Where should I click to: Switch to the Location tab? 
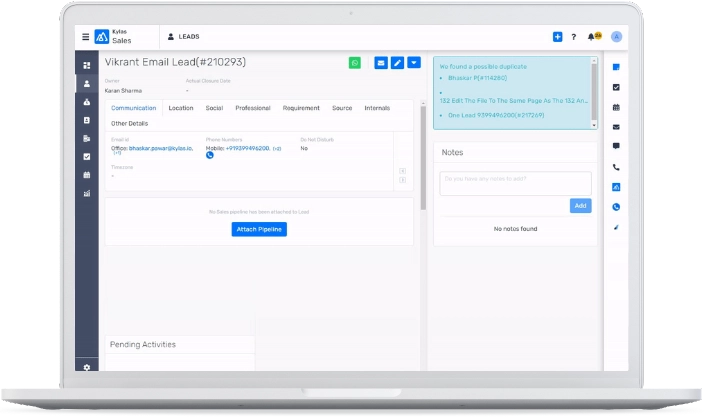tap(181, 108)
